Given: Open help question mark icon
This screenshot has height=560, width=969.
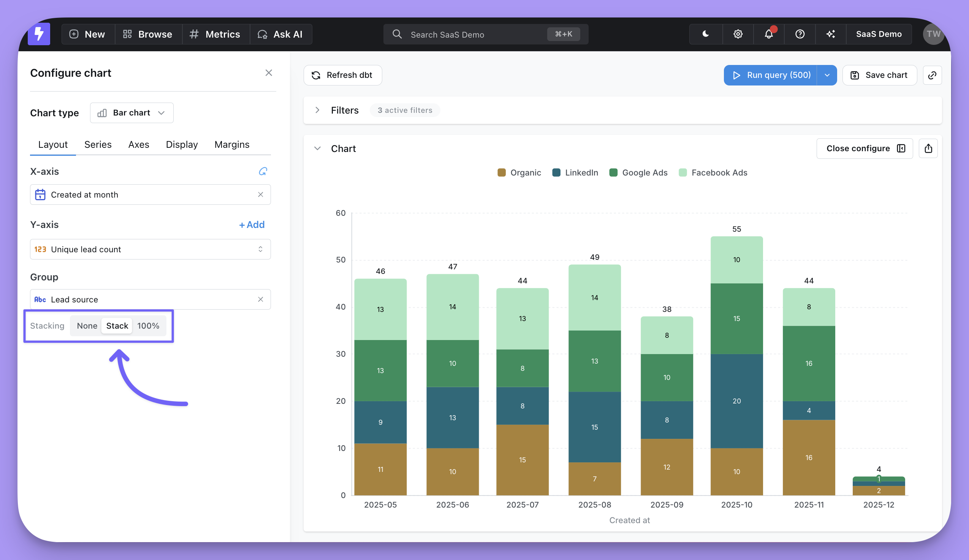Looking at the screenshot, I should [800, 34].
